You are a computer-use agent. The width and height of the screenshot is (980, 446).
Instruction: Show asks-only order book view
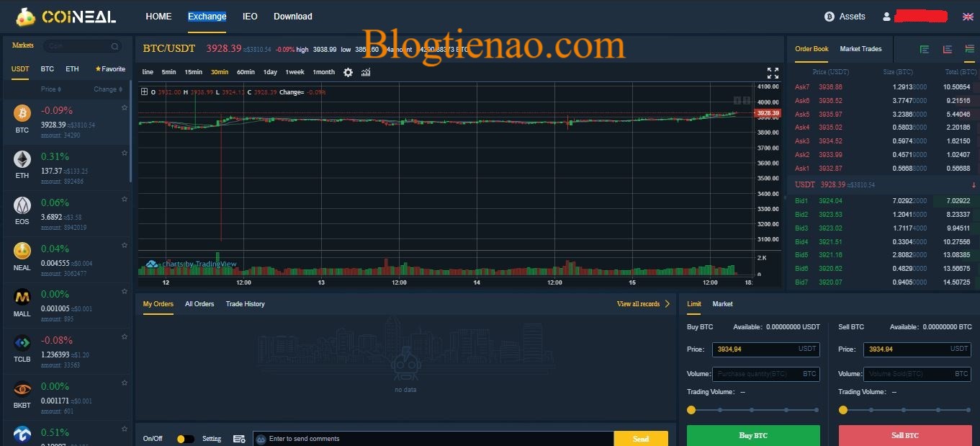pos(948,49)
